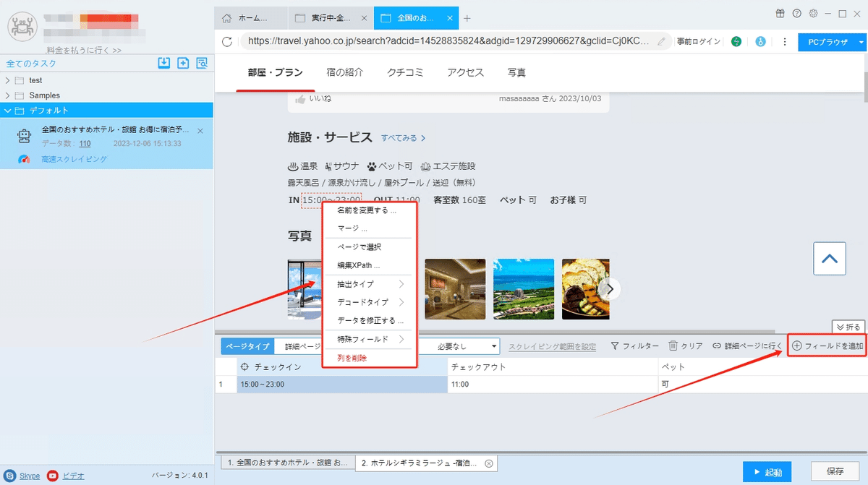The image size is (868, 485).
Task: Close the ホテルシギラミラージュ bottom tab
Action: (488, 463)
